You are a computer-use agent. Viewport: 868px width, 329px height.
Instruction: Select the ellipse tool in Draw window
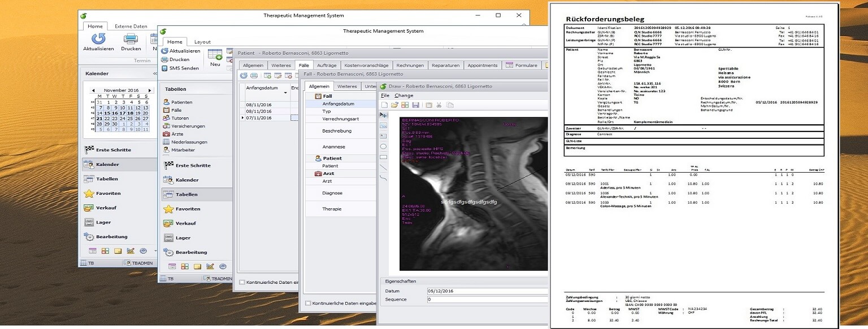(x=384, y=147)
